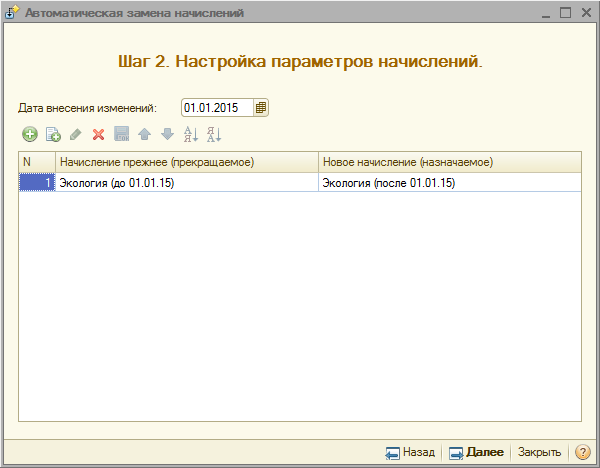Click the Finish editing (OK) toolbar icon
Screen dimensions: 600x468
121,135
